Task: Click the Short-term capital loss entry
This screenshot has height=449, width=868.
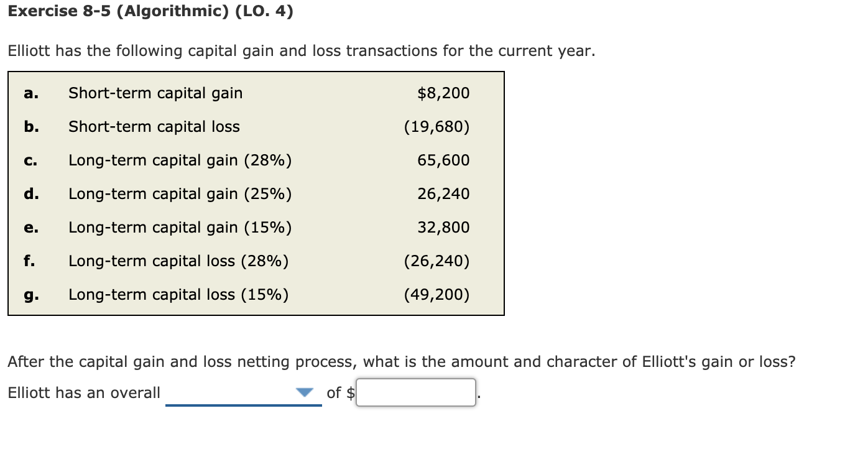Action: [x=154, y=126]
